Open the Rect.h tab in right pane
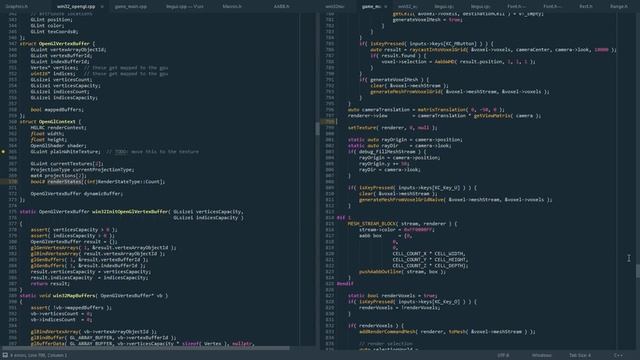Screen dimensions: 640x360 point(586,7)
